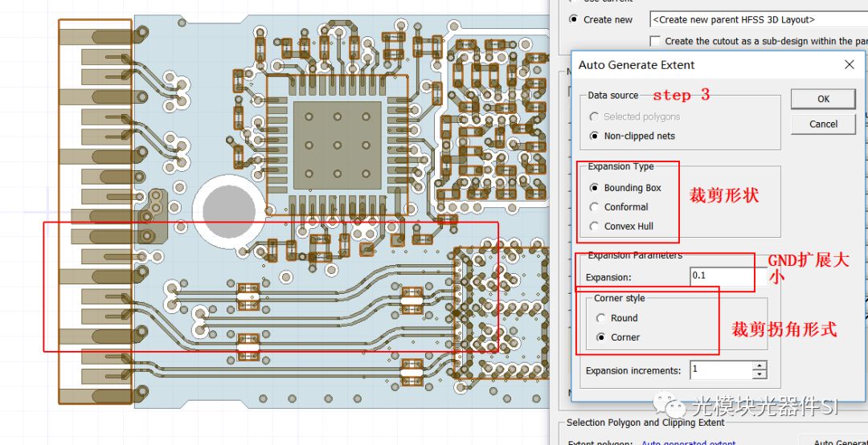Screen dimensions: 868x445
Task: Toggle Create the cutout as sub-design checkbox
Action: [x=656, y=41]
